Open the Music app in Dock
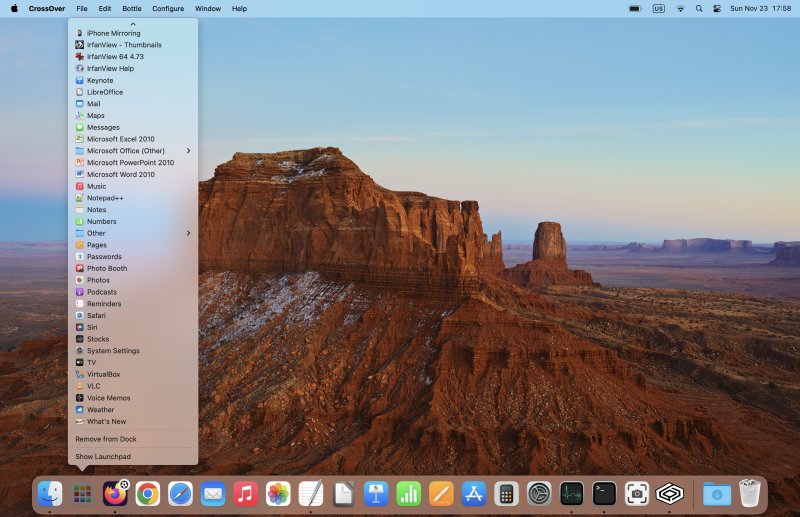The height and width of the screenshot is (517, 800). (245, 493)
